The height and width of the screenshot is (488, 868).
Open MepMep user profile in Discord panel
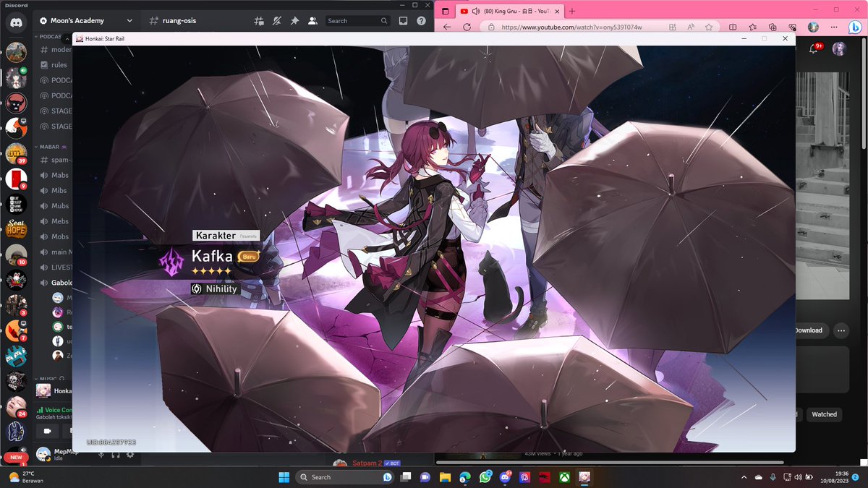point(56,454)
